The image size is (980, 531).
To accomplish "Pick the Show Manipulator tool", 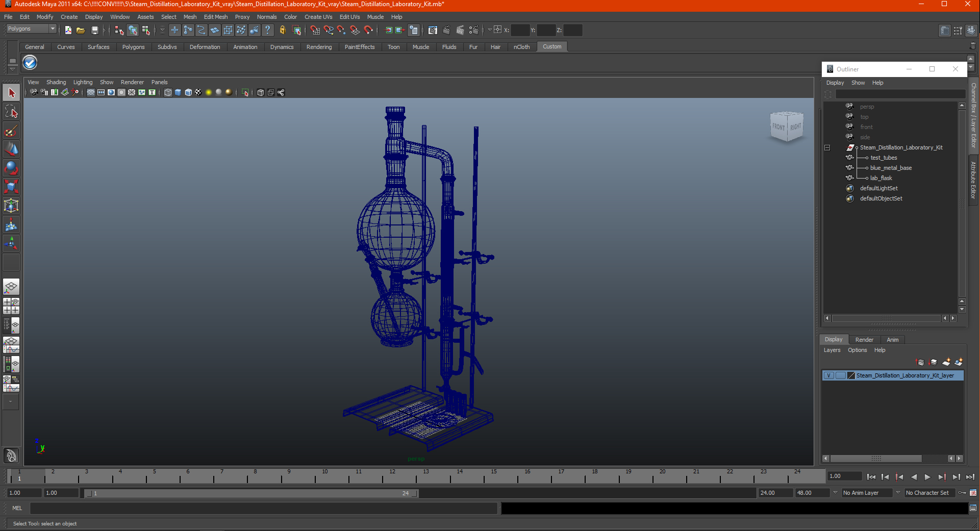I will coord(11,243).
